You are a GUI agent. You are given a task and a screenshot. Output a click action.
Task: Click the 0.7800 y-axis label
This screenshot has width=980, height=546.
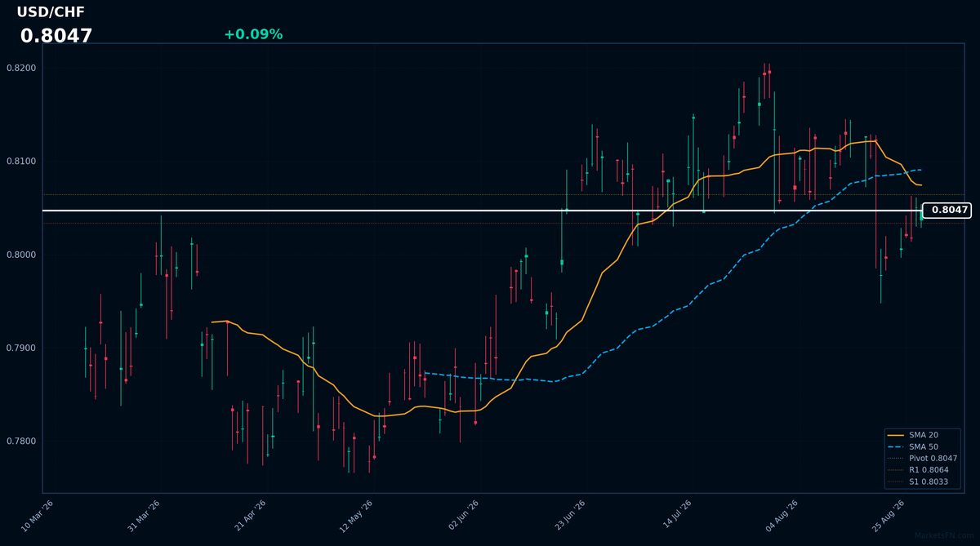[x=21, y=442]
